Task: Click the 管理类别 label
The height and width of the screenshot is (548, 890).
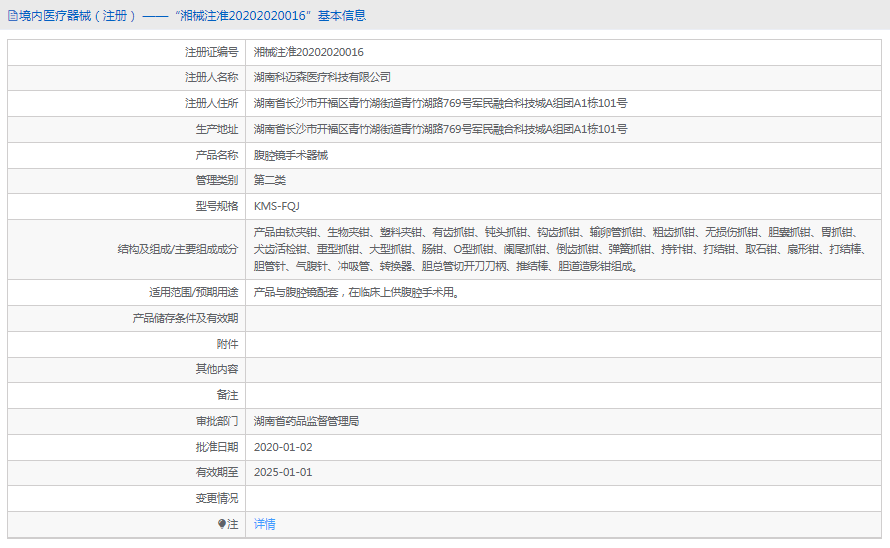Action: pos(217,181)
